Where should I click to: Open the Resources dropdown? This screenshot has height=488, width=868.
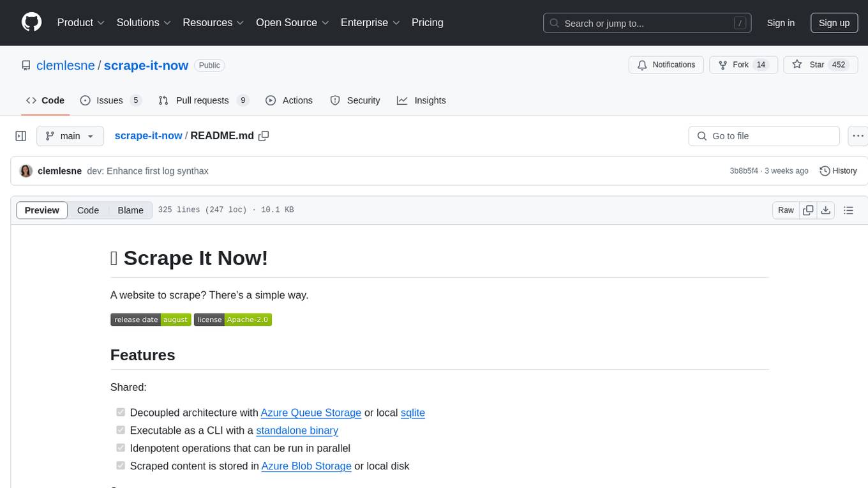pos(213,22)
